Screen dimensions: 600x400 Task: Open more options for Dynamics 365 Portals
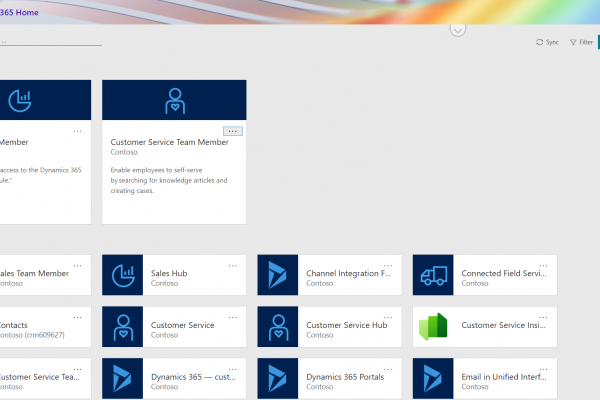point(388,369)
